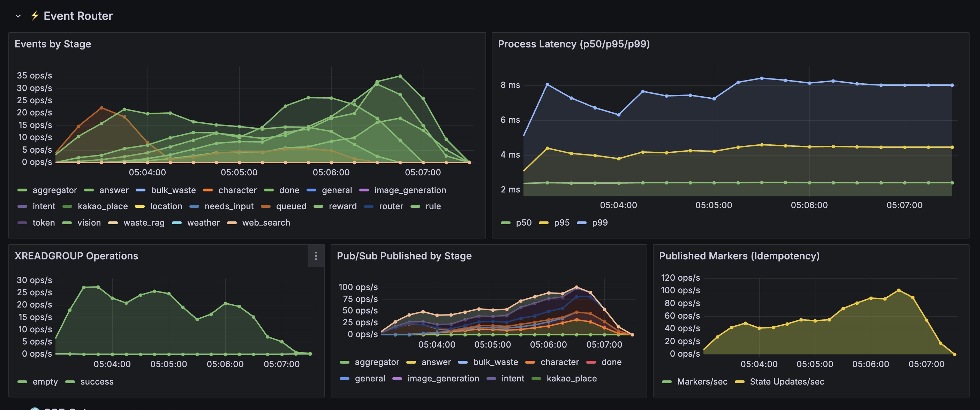Click the Pub/Sub Published by Stage title
980x410 pixels.
click(404, 256)
